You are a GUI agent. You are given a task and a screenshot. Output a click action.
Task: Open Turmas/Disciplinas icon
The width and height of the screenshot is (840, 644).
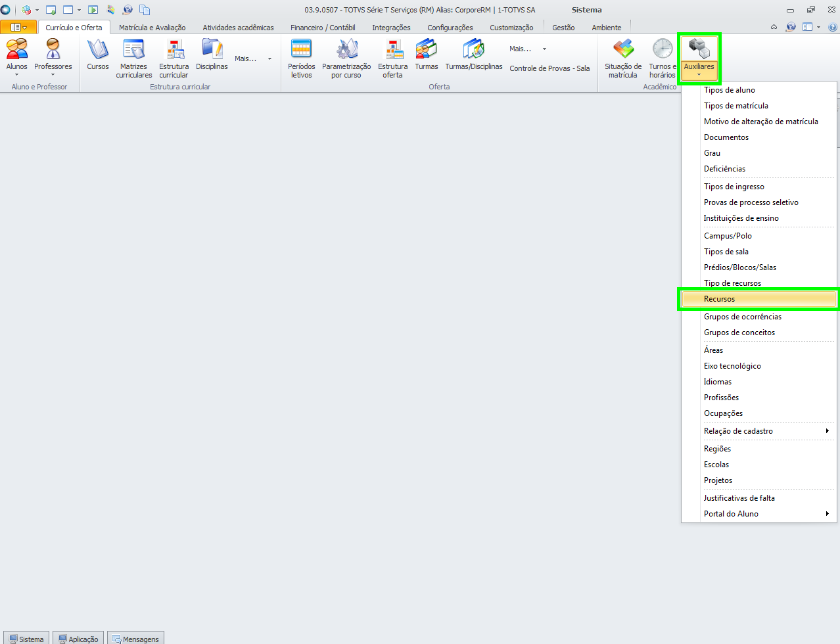coord(474,55)
